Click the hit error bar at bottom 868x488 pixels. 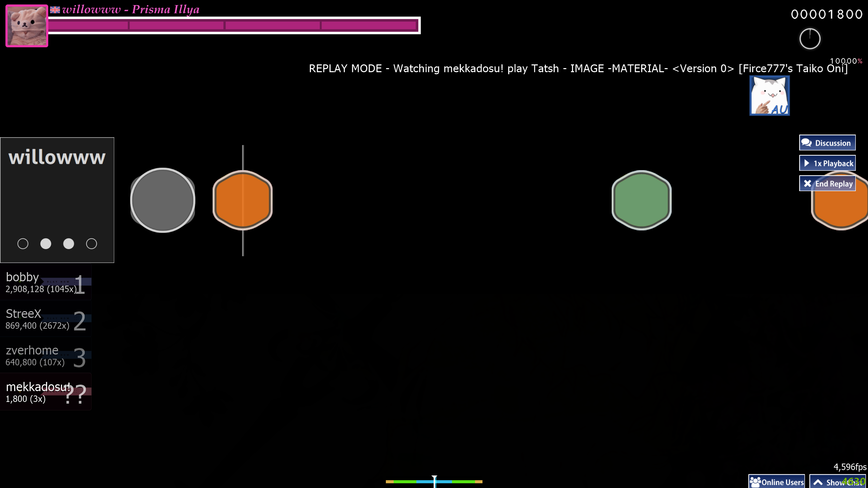click(434, 482)
